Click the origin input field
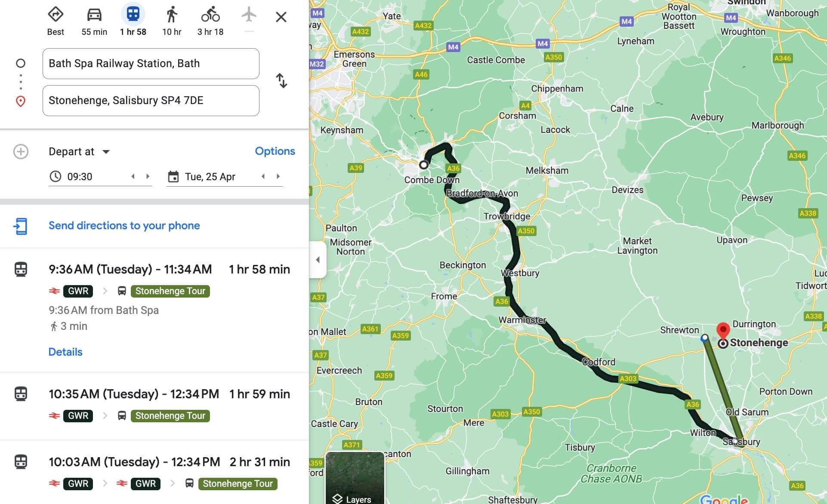The height and width of the screenshot is (504, 827). coord(151,64)
